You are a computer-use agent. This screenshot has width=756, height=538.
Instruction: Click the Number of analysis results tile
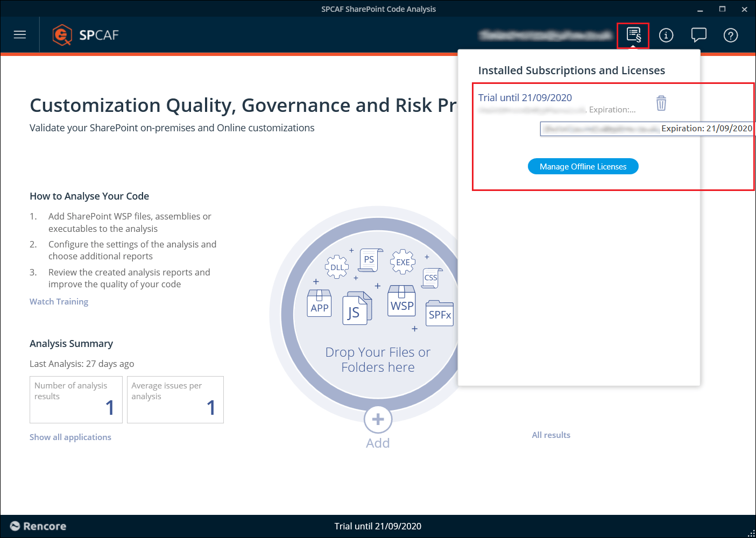[x=76, y=400]
